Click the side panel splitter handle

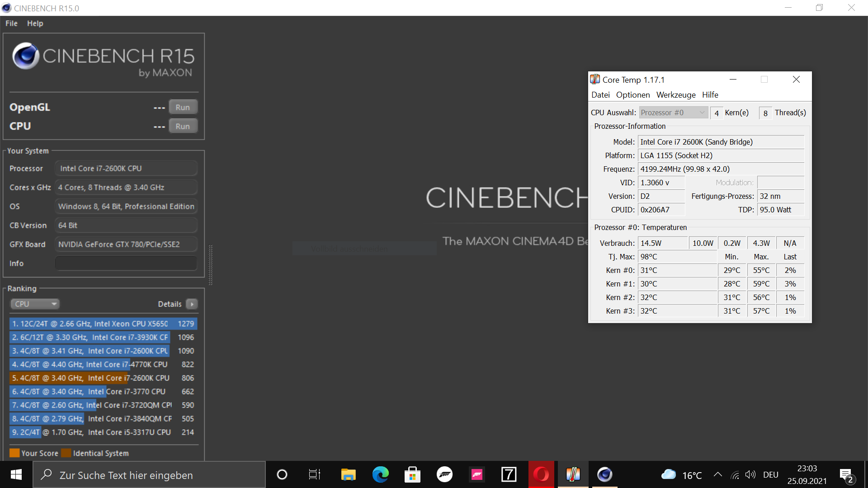(210, 265)
